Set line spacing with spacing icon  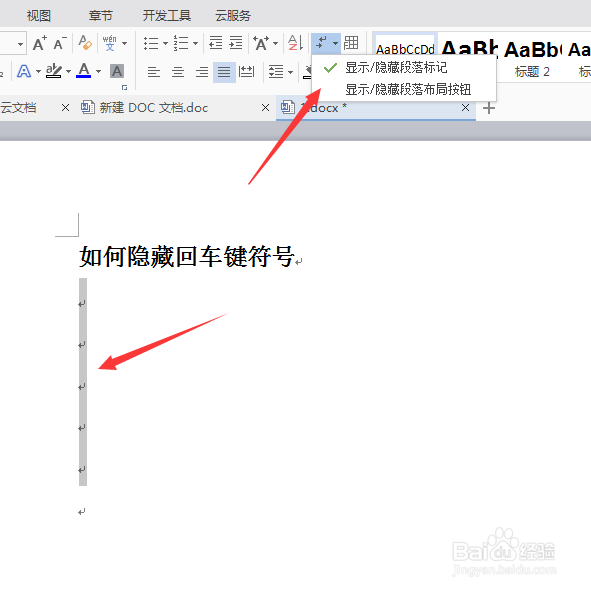click(x=276, y=72)
